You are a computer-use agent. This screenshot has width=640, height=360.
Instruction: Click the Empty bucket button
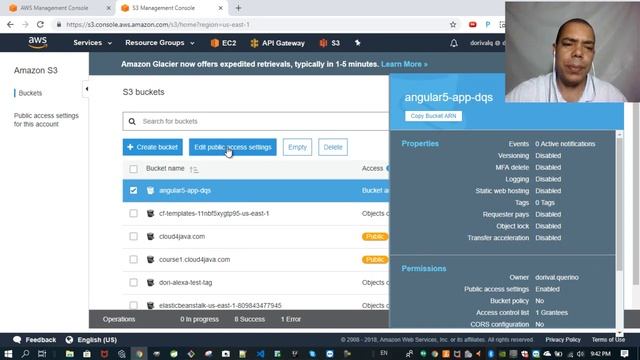[x=297, y=147]
